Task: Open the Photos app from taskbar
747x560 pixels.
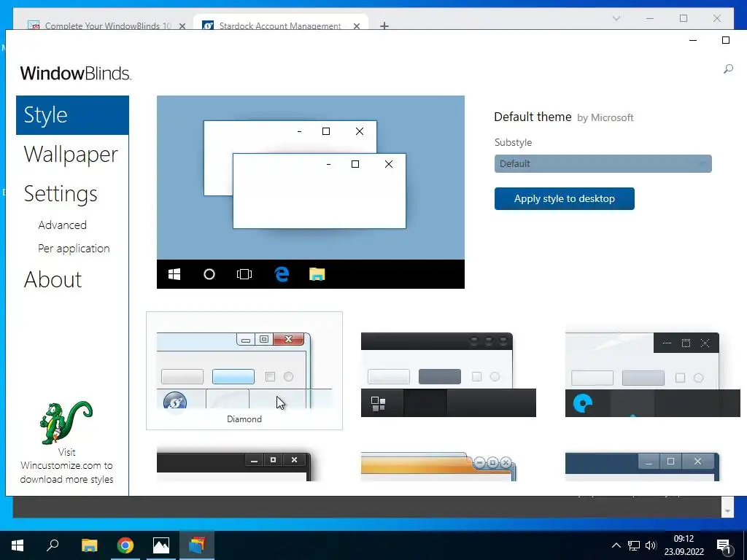Action: [x=161, y=545]
